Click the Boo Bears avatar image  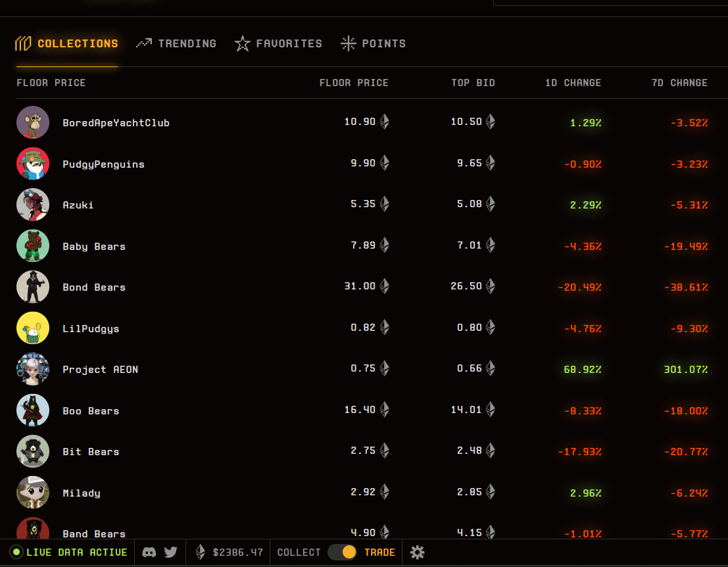coord(33,410)
